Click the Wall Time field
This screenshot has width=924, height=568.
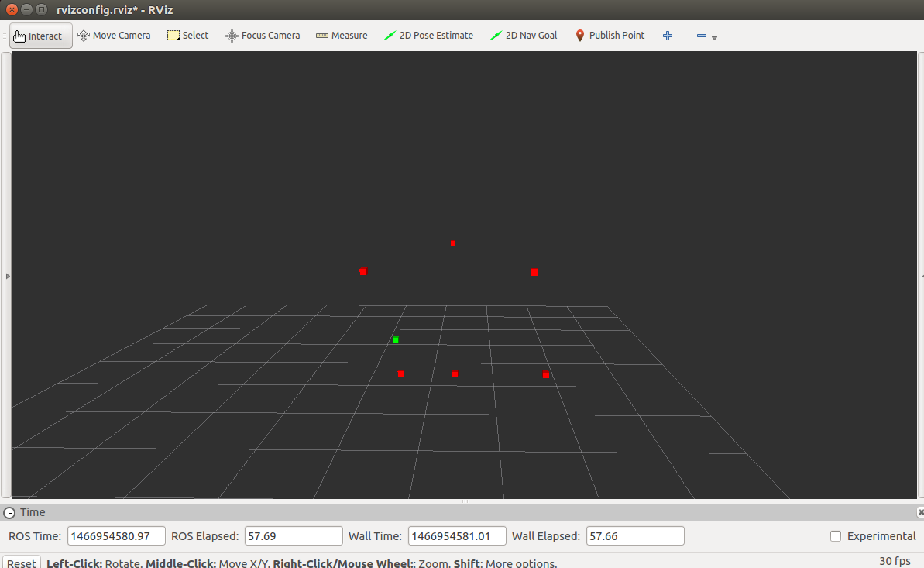pyautogui.click(x=457, y=536)
